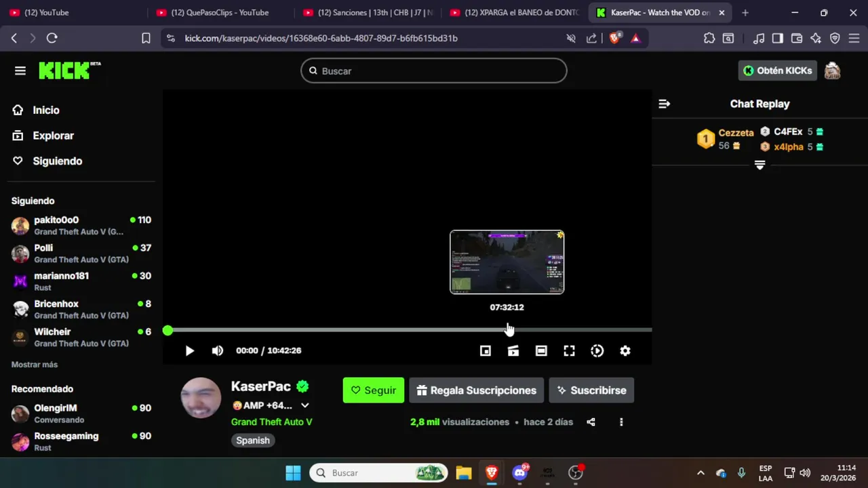This screenshot has height=488, width=868.
Task: Go back in the browser
Action: pyautogui.click(x=14, y=38)
